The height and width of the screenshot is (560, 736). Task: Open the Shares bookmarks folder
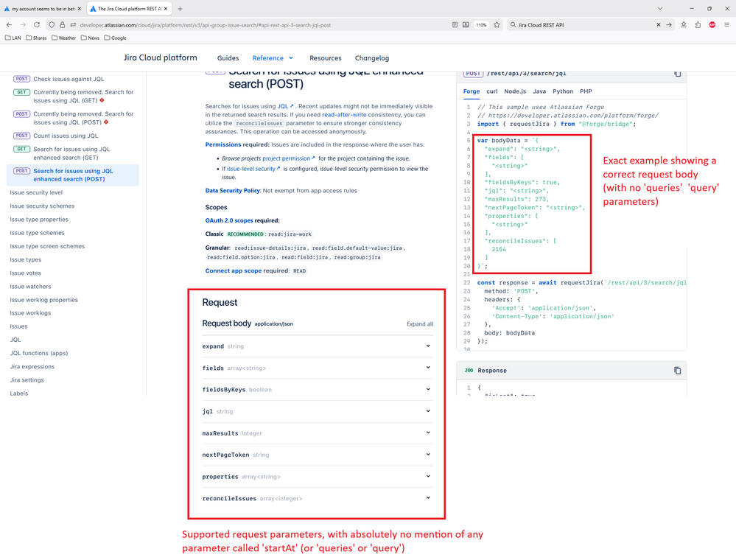pos(36,38)
